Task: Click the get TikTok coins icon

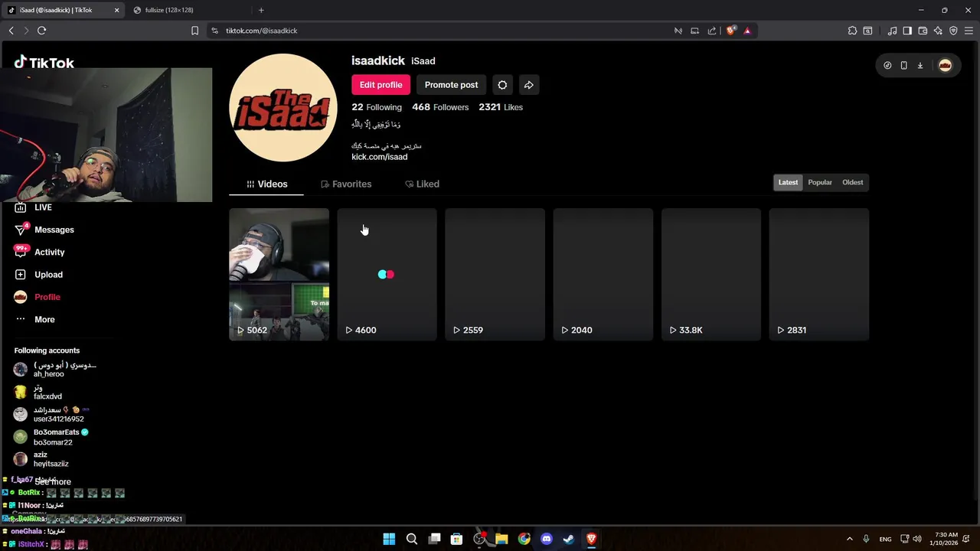Action: click(x=887, y=65)
